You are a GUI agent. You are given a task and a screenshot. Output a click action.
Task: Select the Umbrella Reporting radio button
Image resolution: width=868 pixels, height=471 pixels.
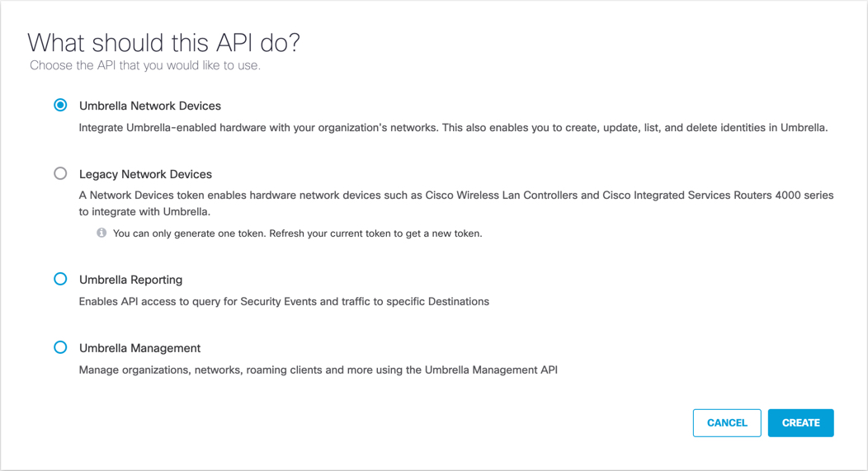pos(60,279)
